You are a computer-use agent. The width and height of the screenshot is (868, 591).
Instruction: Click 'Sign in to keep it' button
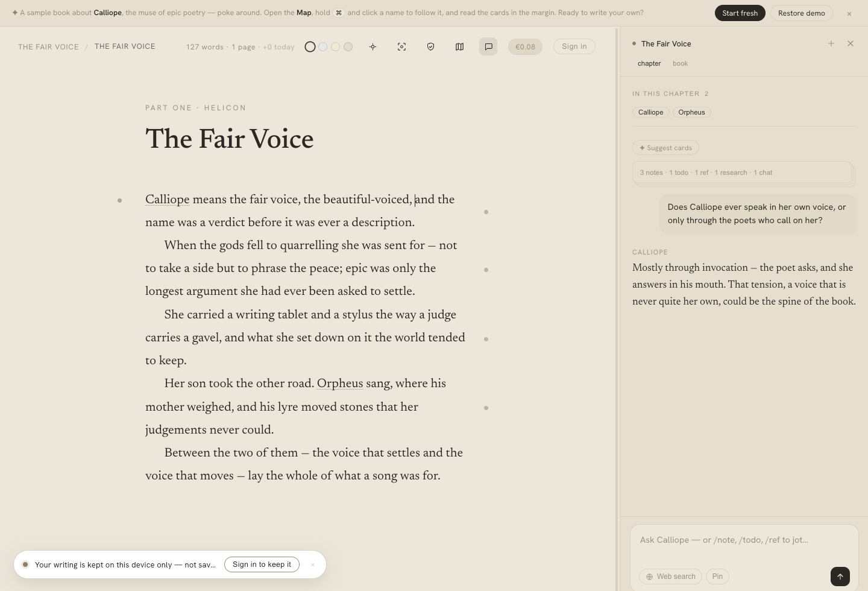click(262, 564)
